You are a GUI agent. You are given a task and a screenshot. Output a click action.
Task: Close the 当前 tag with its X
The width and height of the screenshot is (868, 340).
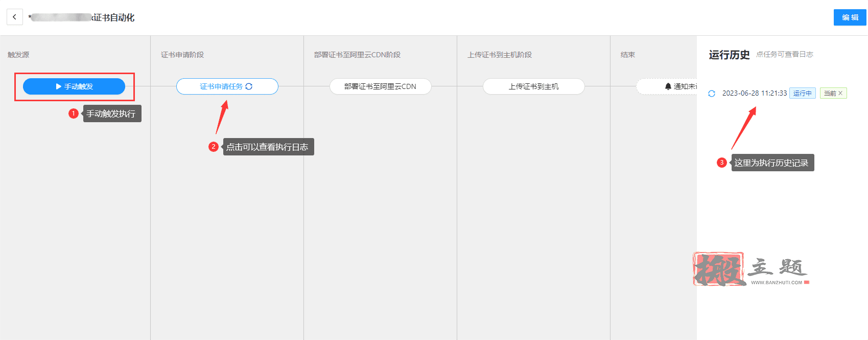pyautogui.click(x=840, y=93)
